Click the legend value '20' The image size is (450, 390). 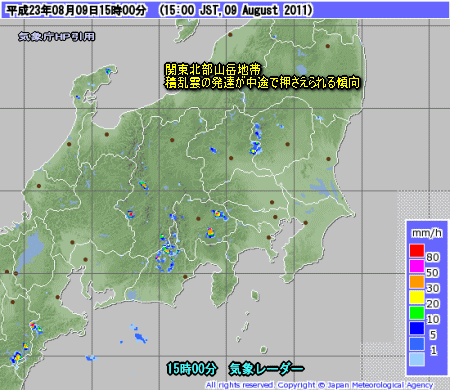tap(433, 304)
